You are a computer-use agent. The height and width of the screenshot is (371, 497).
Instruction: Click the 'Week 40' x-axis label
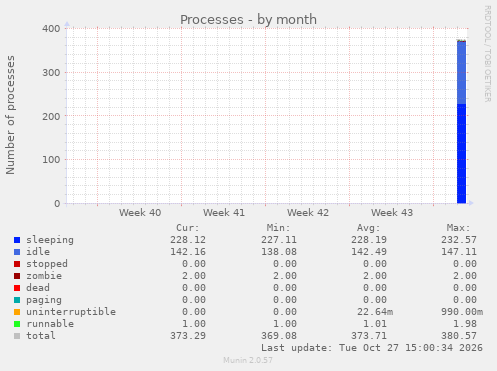(x=140, y=213)
